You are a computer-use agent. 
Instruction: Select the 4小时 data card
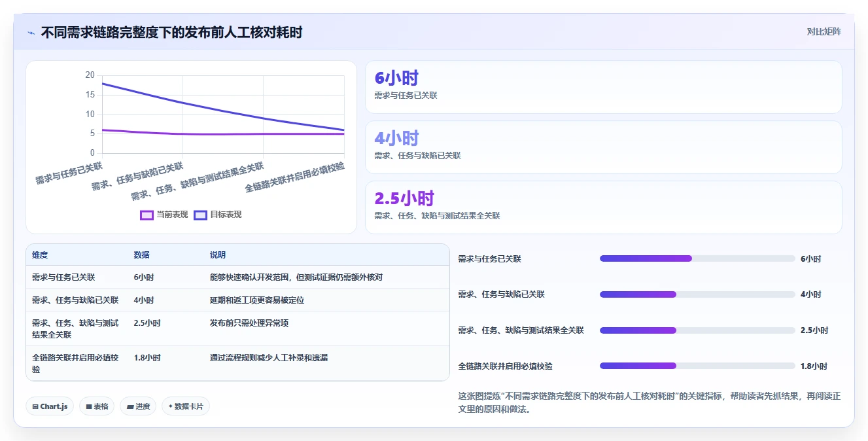tap(603, 147)
